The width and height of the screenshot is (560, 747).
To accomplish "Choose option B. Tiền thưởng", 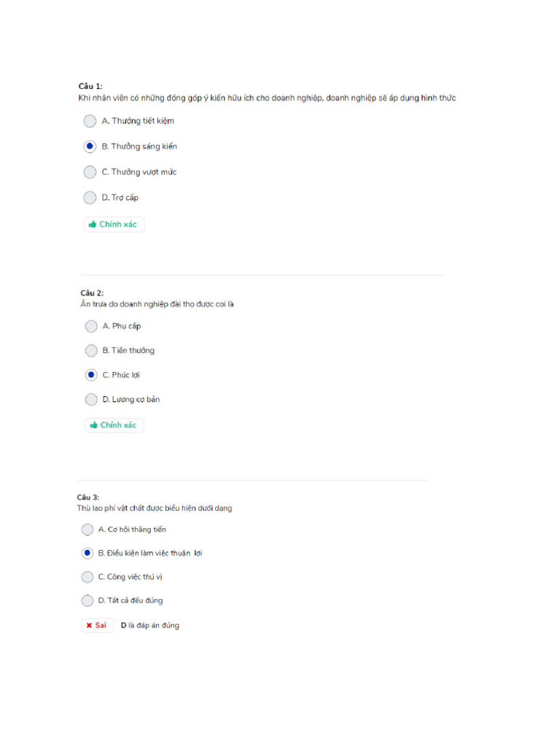I will (91, 351).
